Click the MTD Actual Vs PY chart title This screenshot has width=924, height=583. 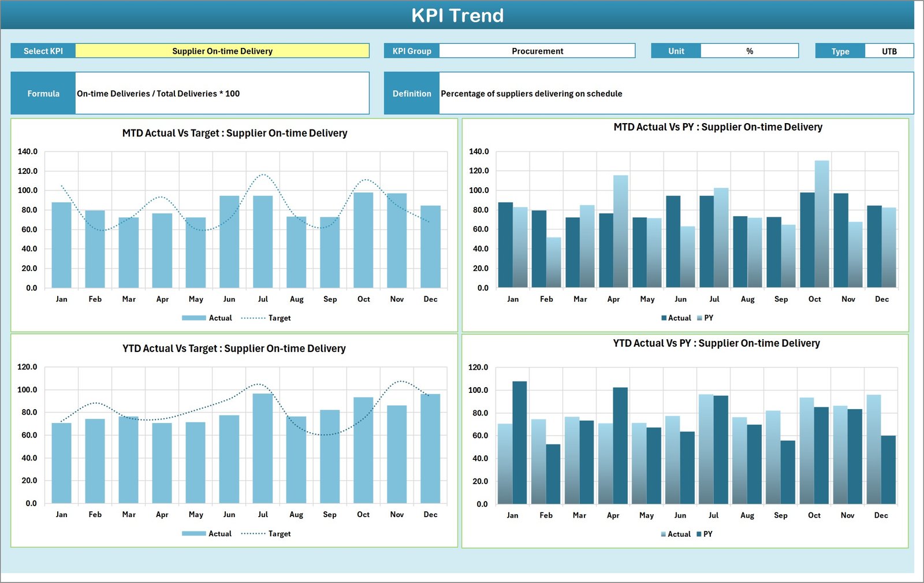click(718, 127)
